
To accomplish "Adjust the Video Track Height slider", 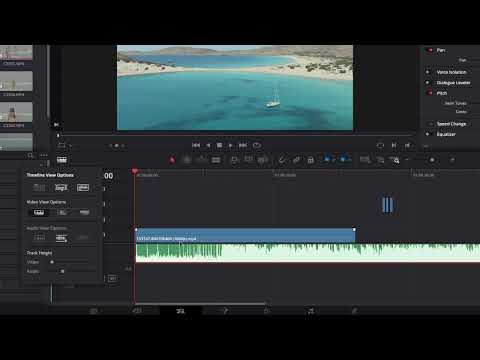I will [x=52, y=262].
